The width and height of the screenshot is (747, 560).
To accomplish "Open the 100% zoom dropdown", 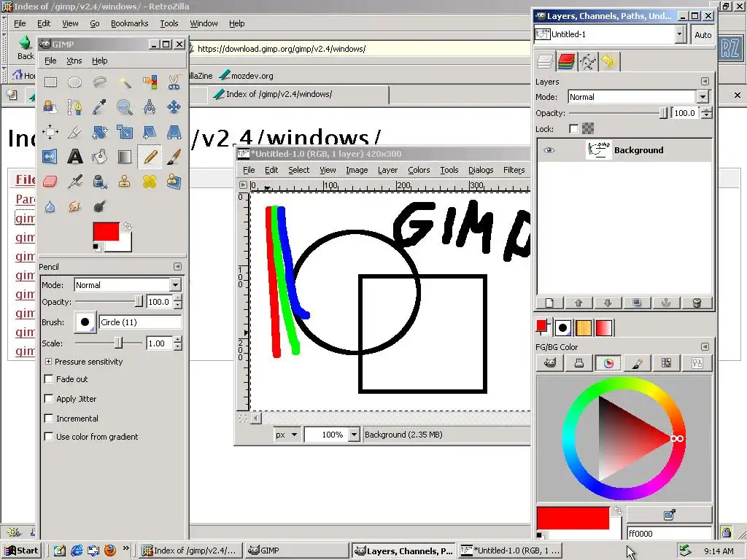I will [354, 435].
